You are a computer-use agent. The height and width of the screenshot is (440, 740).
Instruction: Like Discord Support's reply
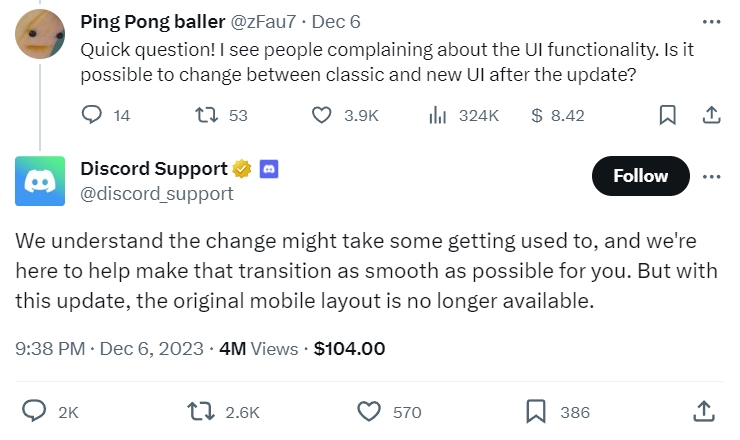(x=370, y=411)
